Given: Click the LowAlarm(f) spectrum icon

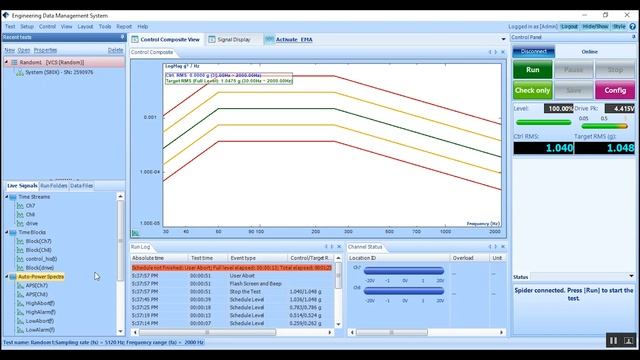Looking at the screenshot, I should coord(20,330).
